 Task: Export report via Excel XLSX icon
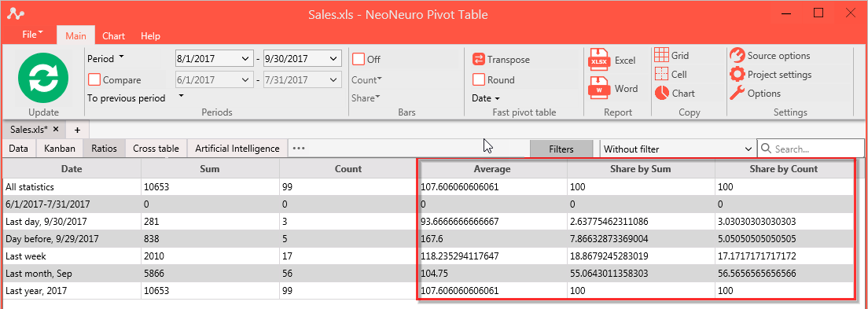pos(600,60)
